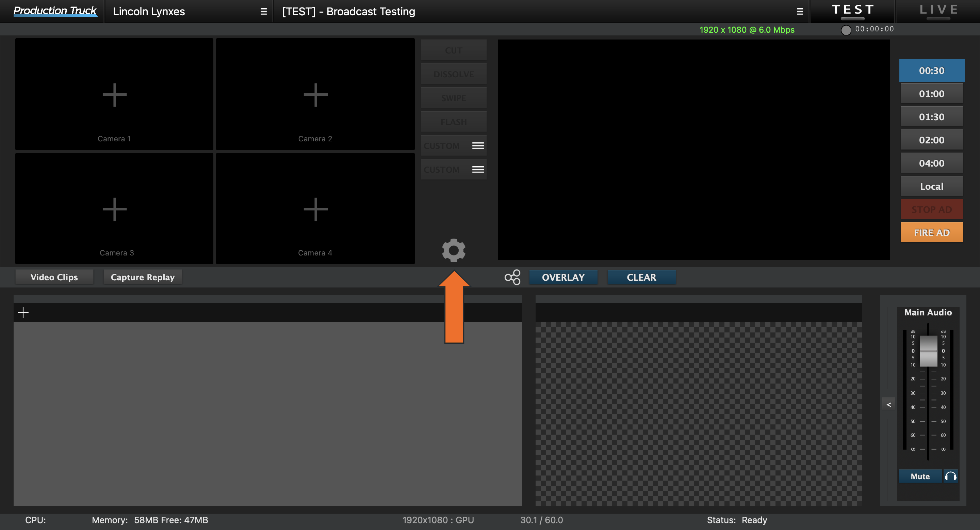Screen dimensions: 980x530
Task: Add a source to Camera 2 plus
Action: point(315,95)
